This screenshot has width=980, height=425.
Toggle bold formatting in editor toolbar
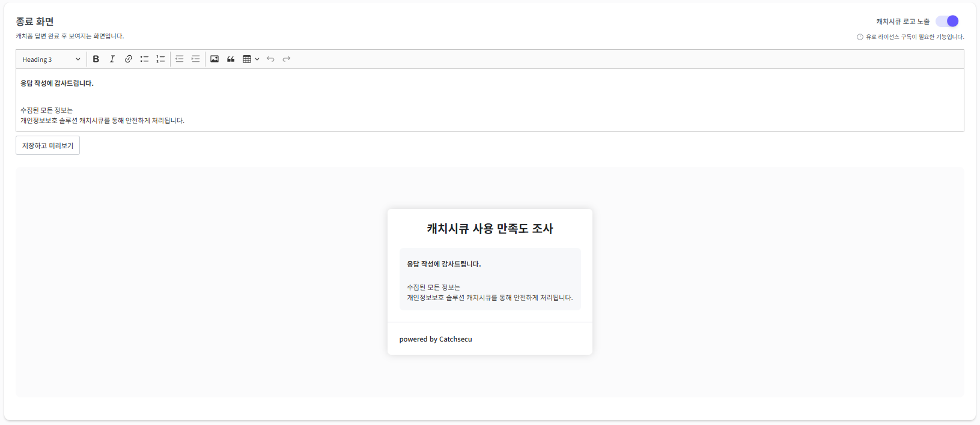96,59
